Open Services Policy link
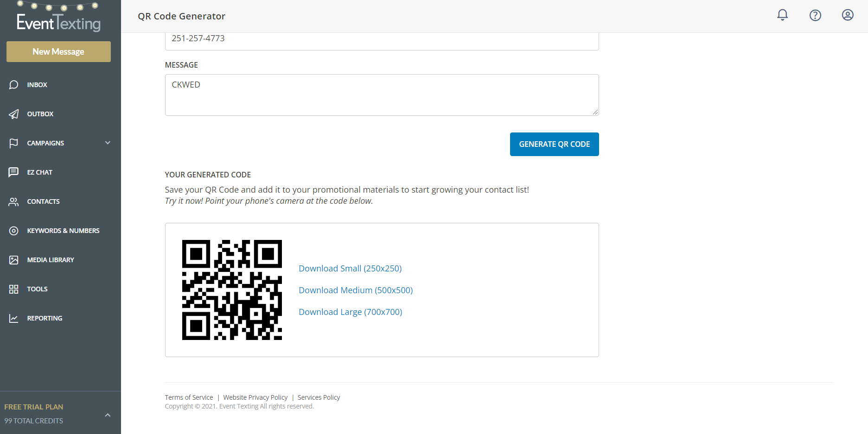The image size is (868, 434). [319, 397]
